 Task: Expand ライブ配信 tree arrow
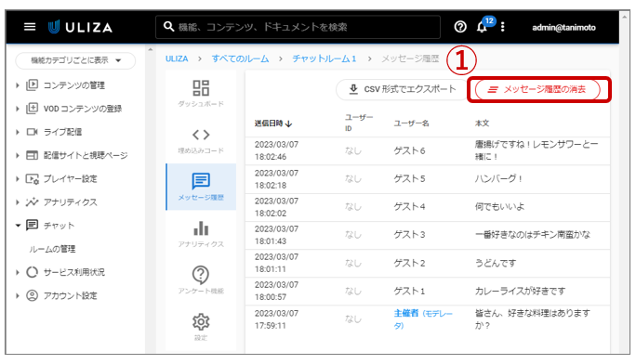point(18,132)
